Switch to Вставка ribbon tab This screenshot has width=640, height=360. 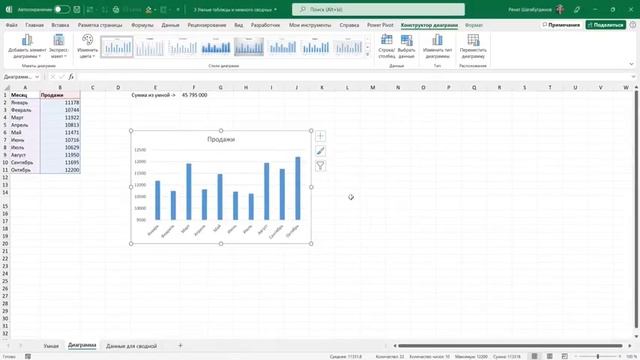click(60, 25)
